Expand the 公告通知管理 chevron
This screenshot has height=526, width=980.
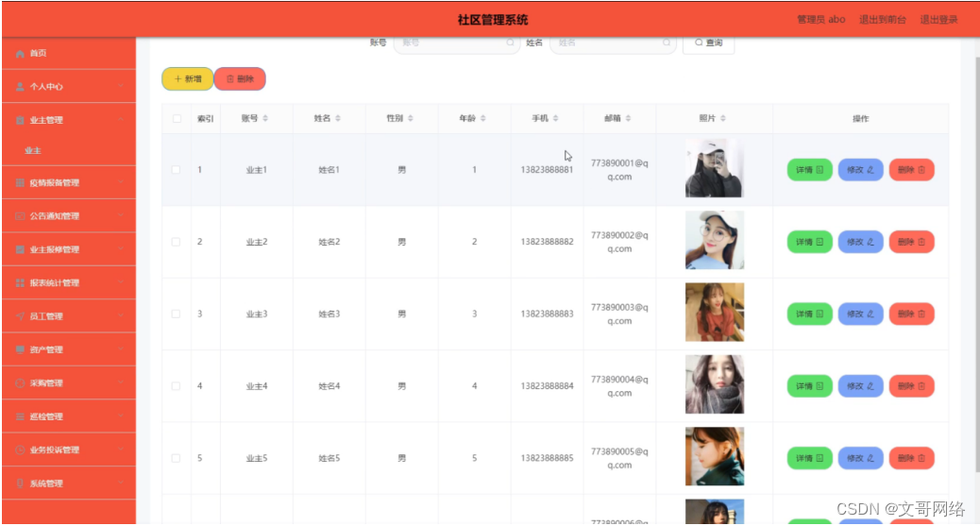pyautogui.click(x=121, y=215)
